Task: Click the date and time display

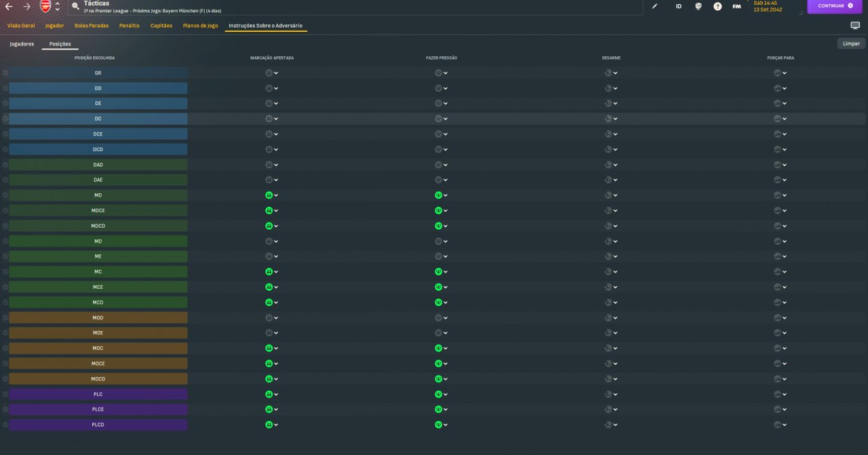Action: (768, 6)
